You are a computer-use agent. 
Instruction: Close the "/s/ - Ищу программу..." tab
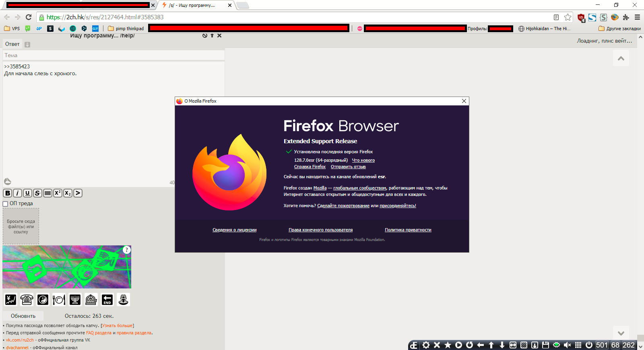pyautogui.click(x=230, y=5)
